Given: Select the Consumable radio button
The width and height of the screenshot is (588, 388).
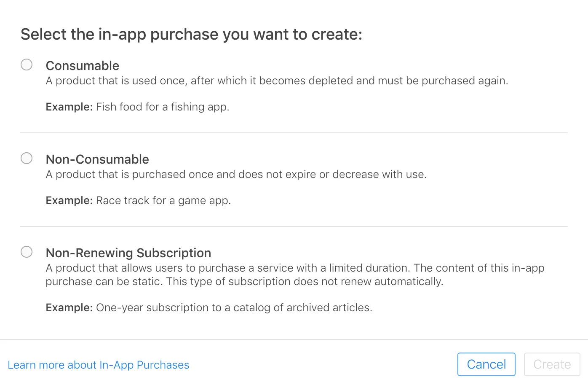Looking at the screenshot, I should [x=27, y=65].
